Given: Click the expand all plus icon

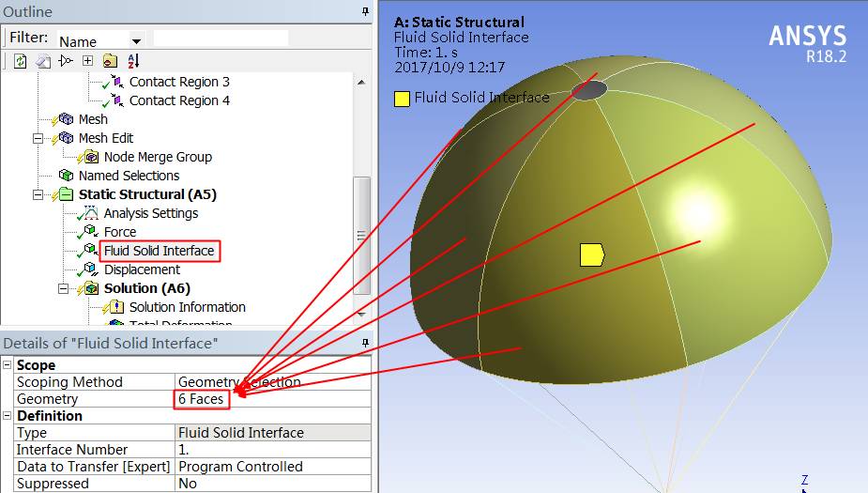Looking at the screenshot, I should click(87, 60).
